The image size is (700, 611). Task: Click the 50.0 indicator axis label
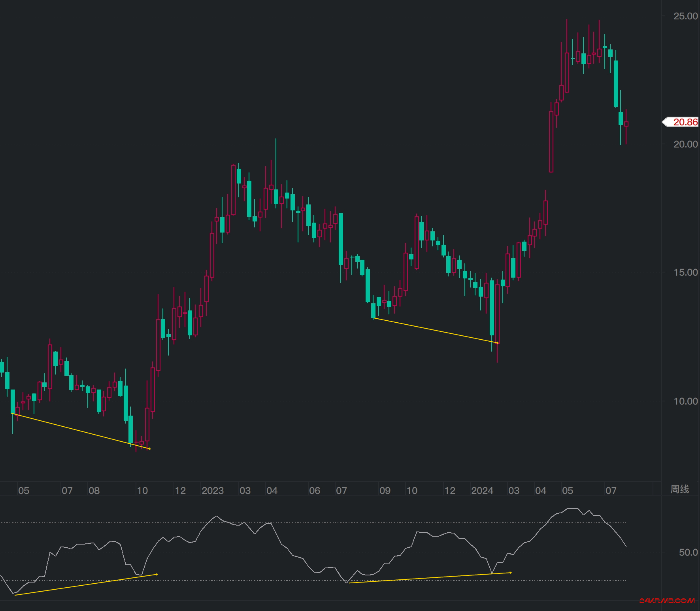coord(688,552)
